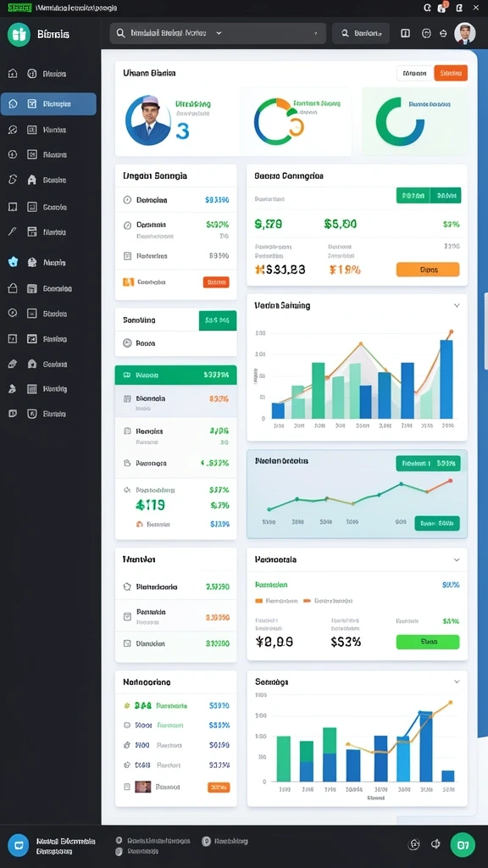
Task: Click the solid green progress ring in the top card
Action: point(400,121)
